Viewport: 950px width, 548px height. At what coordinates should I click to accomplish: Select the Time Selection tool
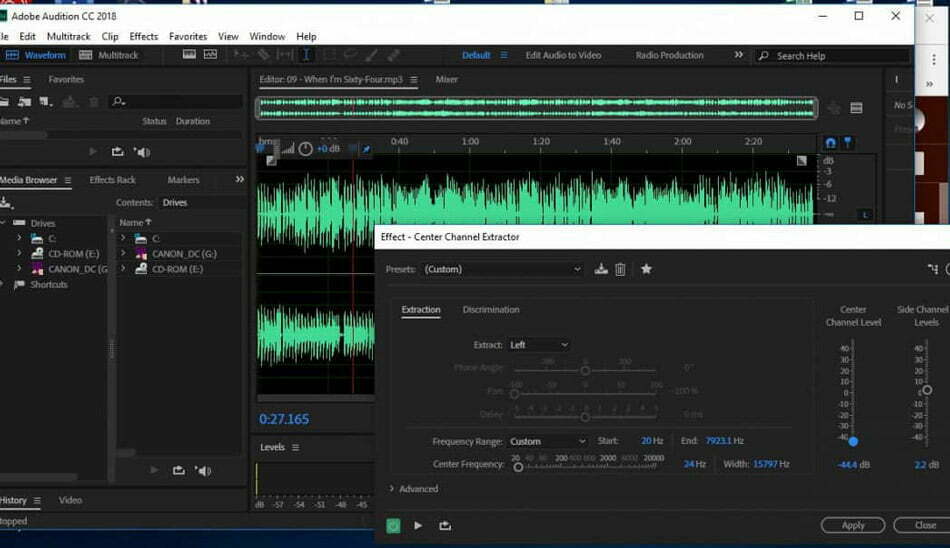306,55
